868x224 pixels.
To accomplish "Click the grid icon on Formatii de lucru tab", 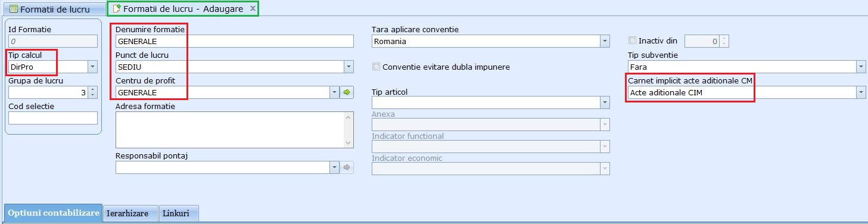I will (13, 9).
